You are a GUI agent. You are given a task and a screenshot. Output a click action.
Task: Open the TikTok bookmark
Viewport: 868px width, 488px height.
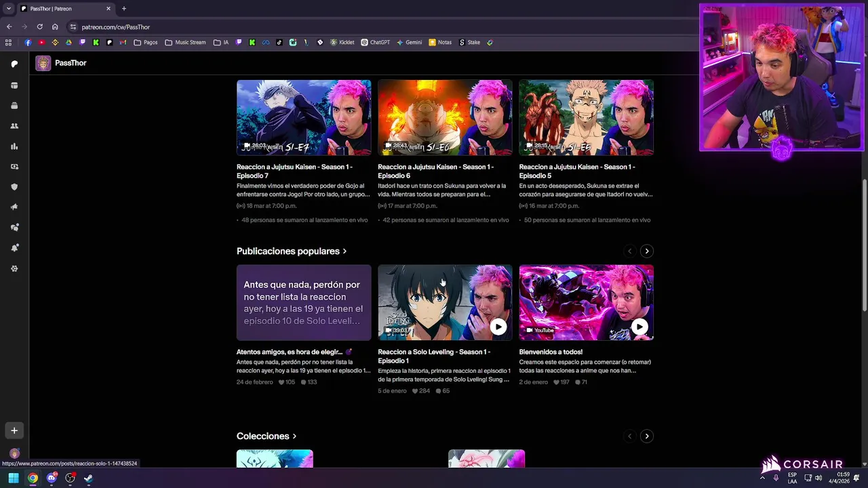point(279,42)
